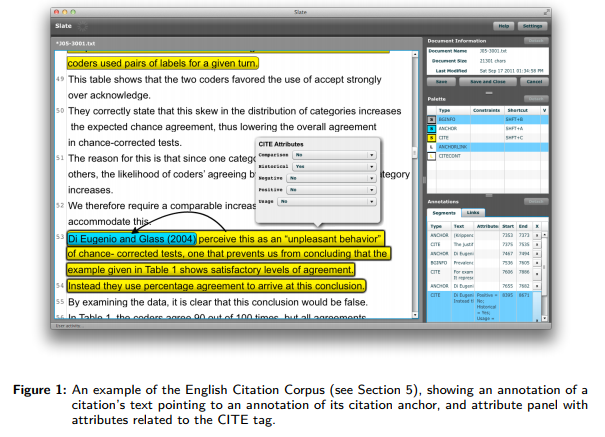Image resolution: width=605 pixels, height=437 pixels.
Task: Click the ANCHORLINK link-type icon in Palette
Action: (432, 147)
